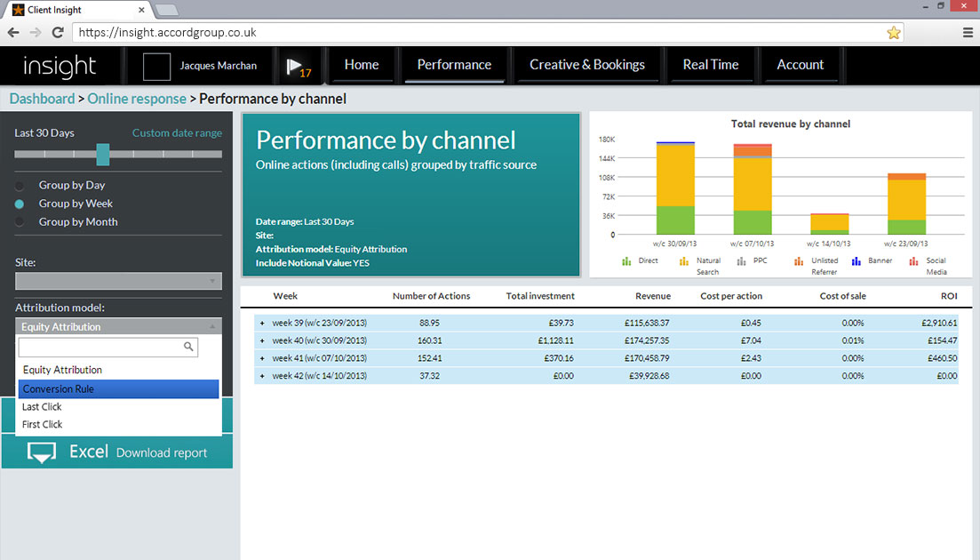This screenshot has height=560, width=980.
Task: Close the Client Insight browser tab
Action: click(141, 10)
